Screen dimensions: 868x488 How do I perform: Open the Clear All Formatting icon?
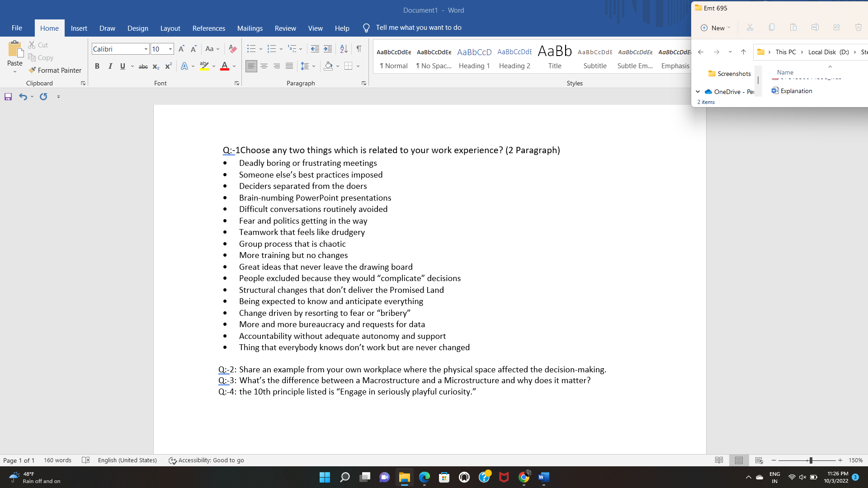[232, 49]
